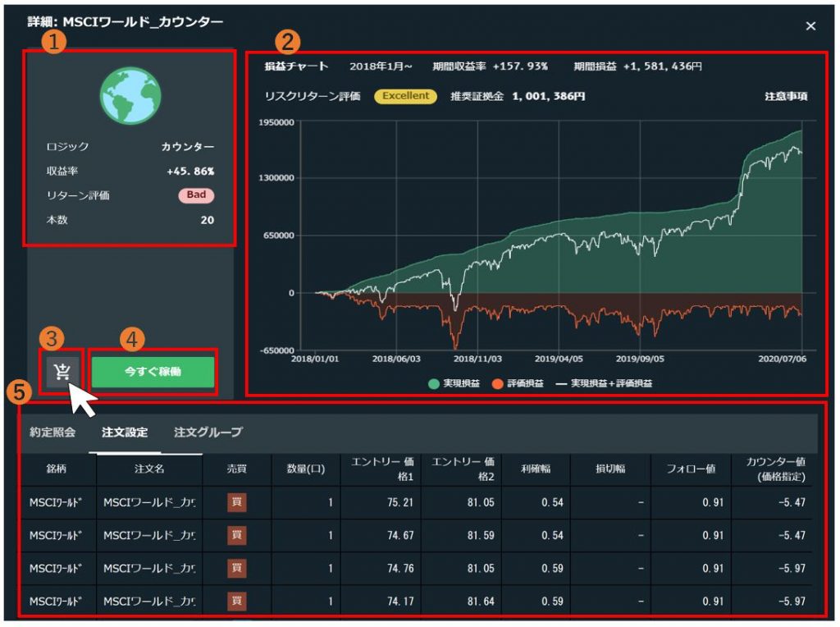
Task: Click the Bad return rating badge
Action: pos(196,195)
